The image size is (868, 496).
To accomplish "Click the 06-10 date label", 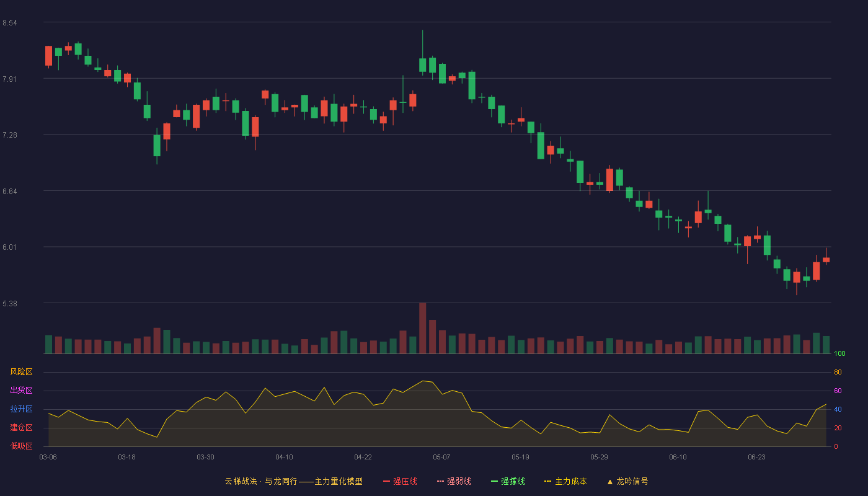I will tap(678, 457).
